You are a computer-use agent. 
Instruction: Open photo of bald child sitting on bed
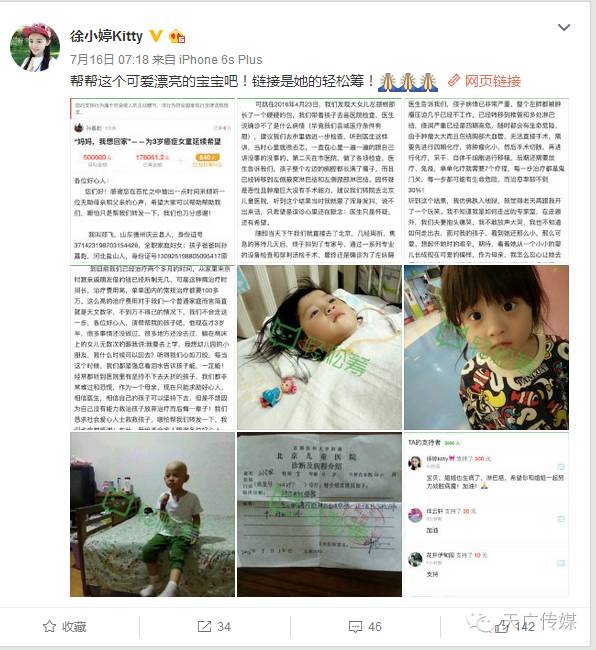pyautogui.click(x=153, y=514)
